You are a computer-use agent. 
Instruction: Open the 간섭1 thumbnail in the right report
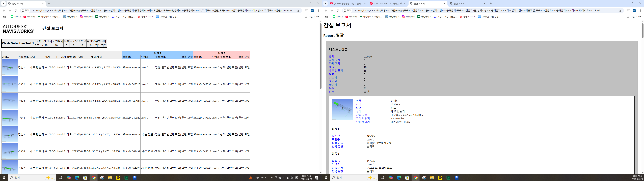(342, 109)
